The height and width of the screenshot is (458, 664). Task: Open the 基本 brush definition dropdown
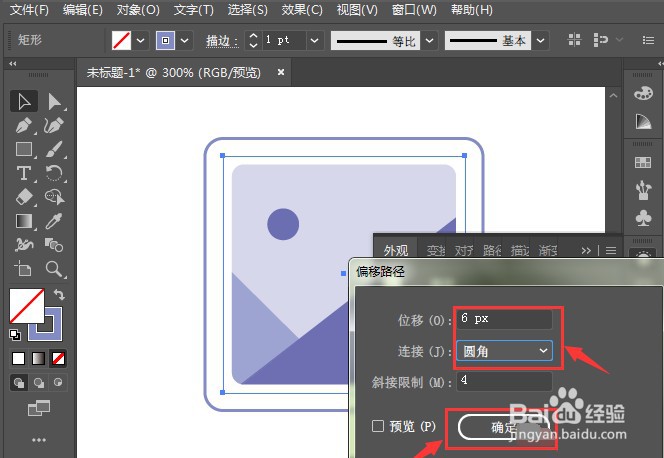pyautogui.click(x=540, y=41)
